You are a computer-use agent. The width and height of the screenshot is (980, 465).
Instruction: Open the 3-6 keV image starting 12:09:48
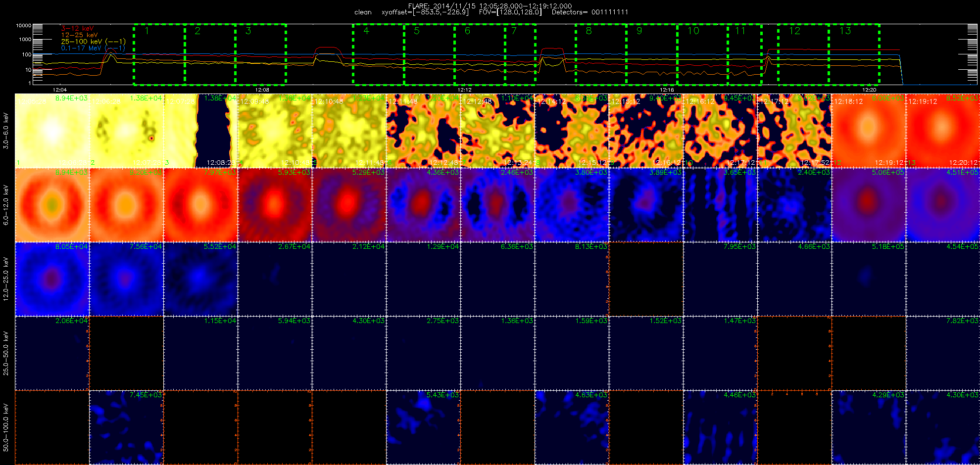tap(275, 131)
